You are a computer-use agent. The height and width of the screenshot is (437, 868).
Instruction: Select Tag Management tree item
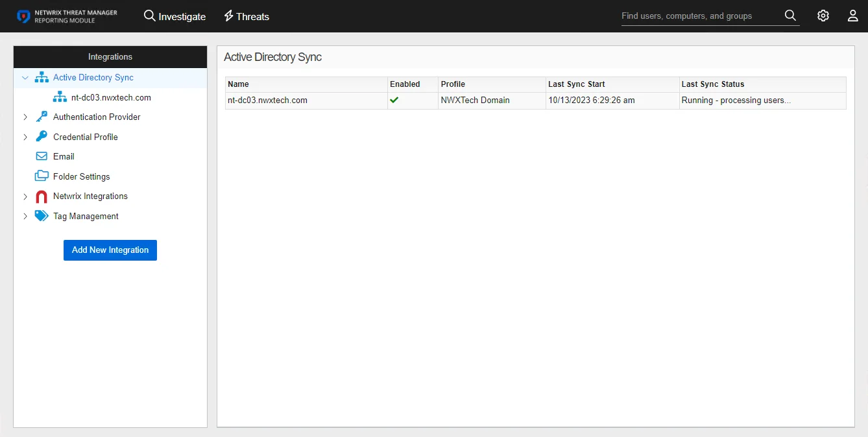86,216
